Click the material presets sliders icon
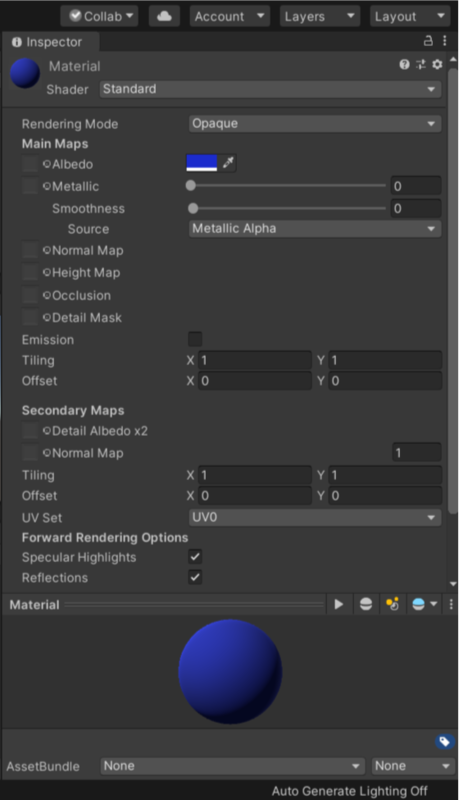 pos(421,64)
